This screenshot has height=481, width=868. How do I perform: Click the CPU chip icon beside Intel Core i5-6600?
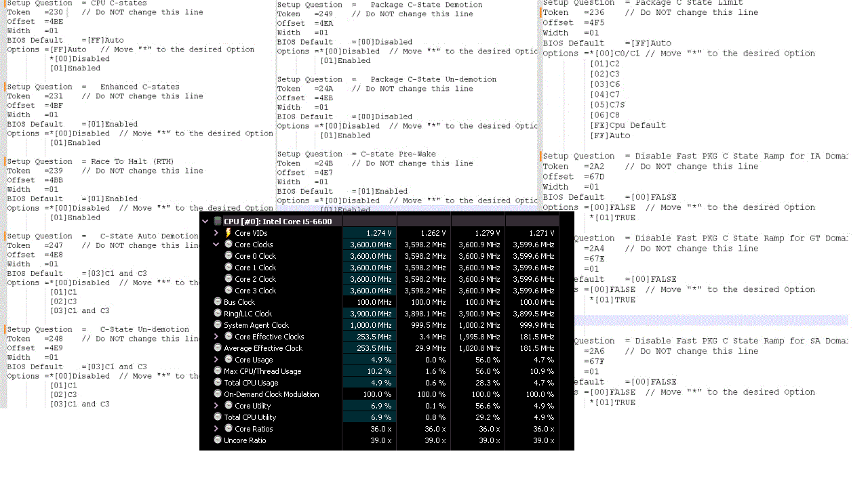coord(218,222)
